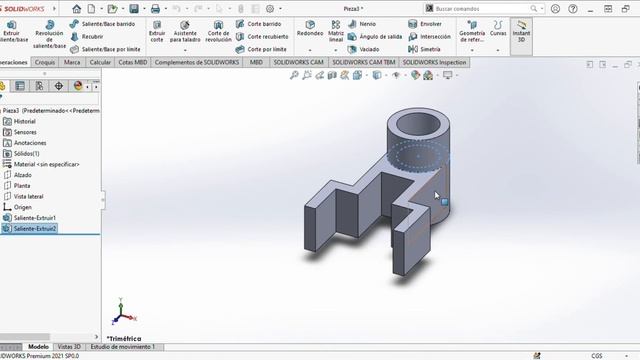
Task: Select the Vaciado shell tool
Action: 364,49
